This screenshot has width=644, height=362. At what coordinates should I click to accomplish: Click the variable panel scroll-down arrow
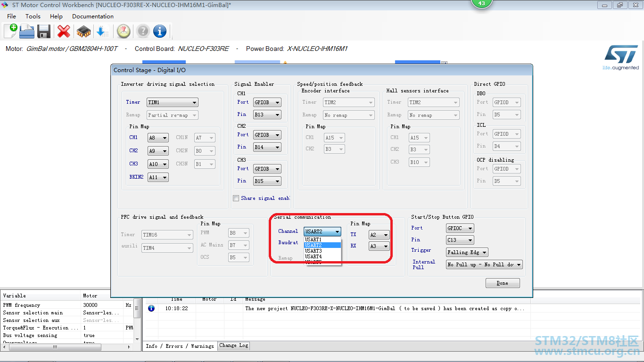point(137,339)
